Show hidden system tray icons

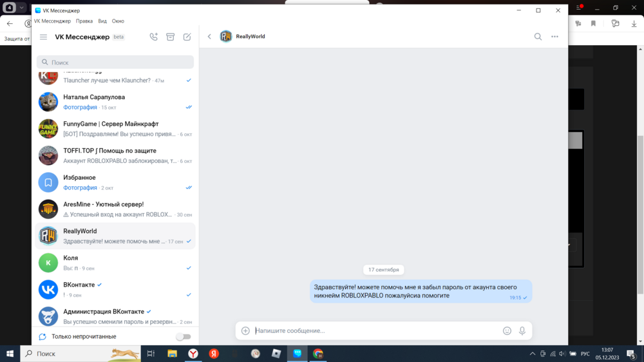click(x=533, y=354)
